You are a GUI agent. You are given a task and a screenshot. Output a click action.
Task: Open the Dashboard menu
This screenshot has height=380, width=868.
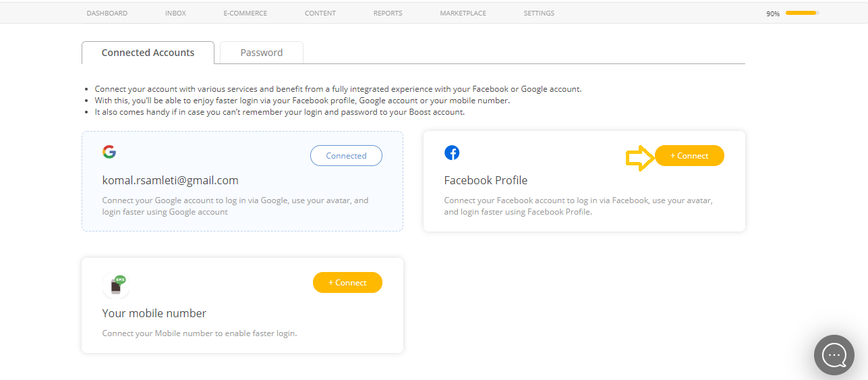[107, 13]
